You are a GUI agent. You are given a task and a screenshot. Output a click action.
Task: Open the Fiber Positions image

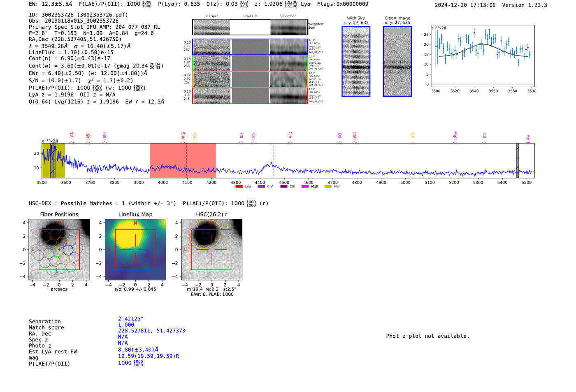tap(59, 250)
